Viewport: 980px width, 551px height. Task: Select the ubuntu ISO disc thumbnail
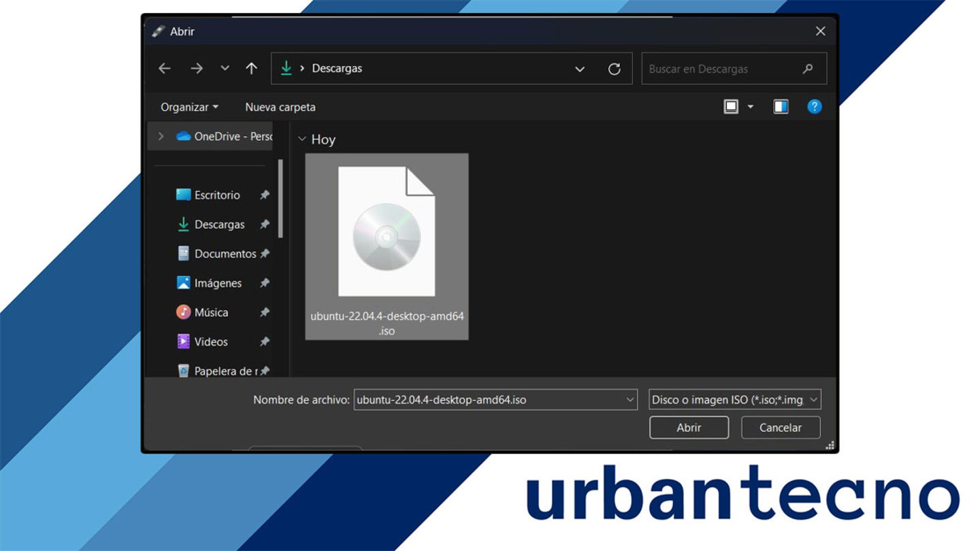(387, 231)
